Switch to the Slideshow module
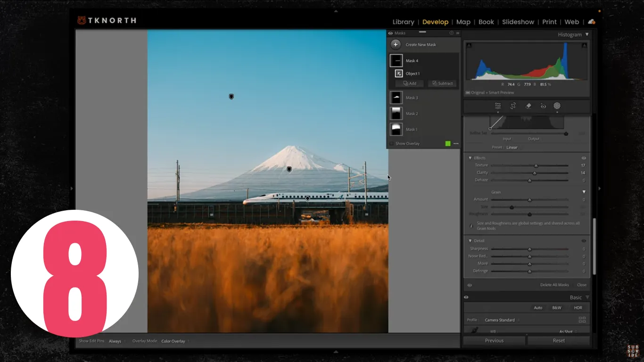644x362 pixels. [x=518, y=22]
